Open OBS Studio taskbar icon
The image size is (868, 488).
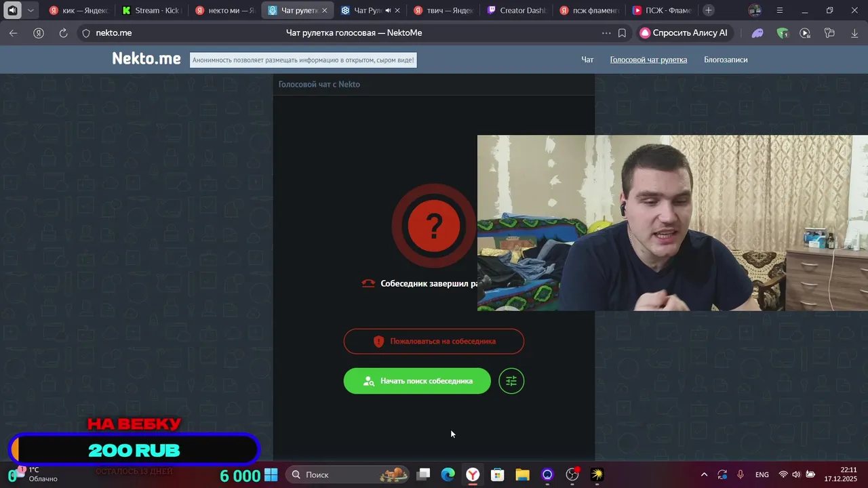(x=572, y=474)
